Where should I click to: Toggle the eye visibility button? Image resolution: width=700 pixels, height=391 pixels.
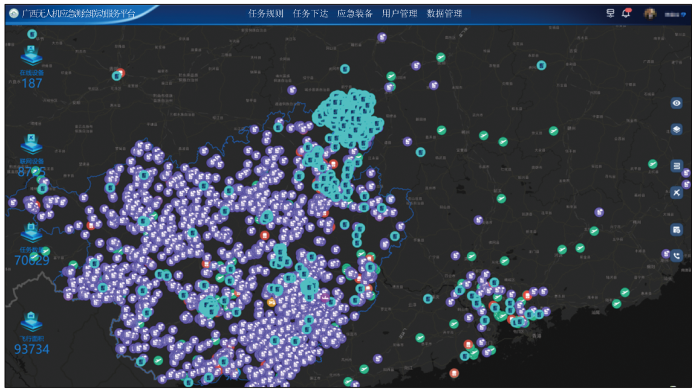click(x=676, y=103)
